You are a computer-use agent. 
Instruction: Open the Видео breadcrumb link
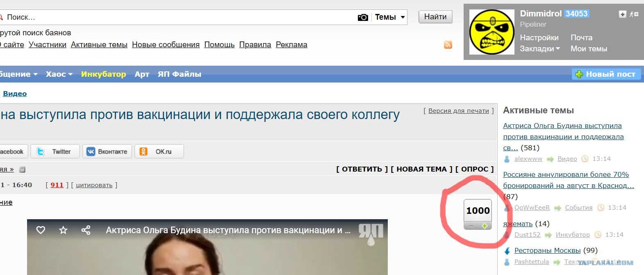15,94
